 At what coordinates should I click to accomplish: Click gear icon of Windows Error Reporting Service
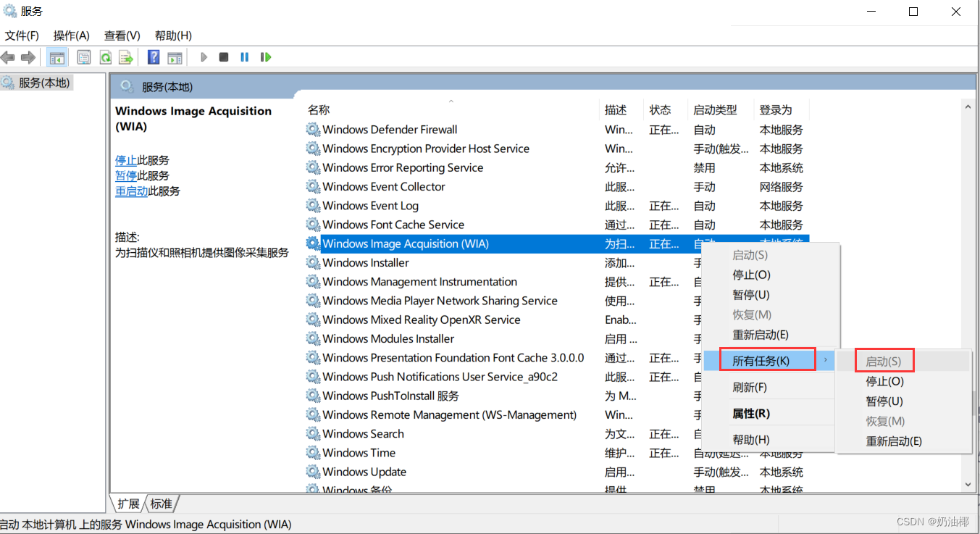tap(313, 167)
